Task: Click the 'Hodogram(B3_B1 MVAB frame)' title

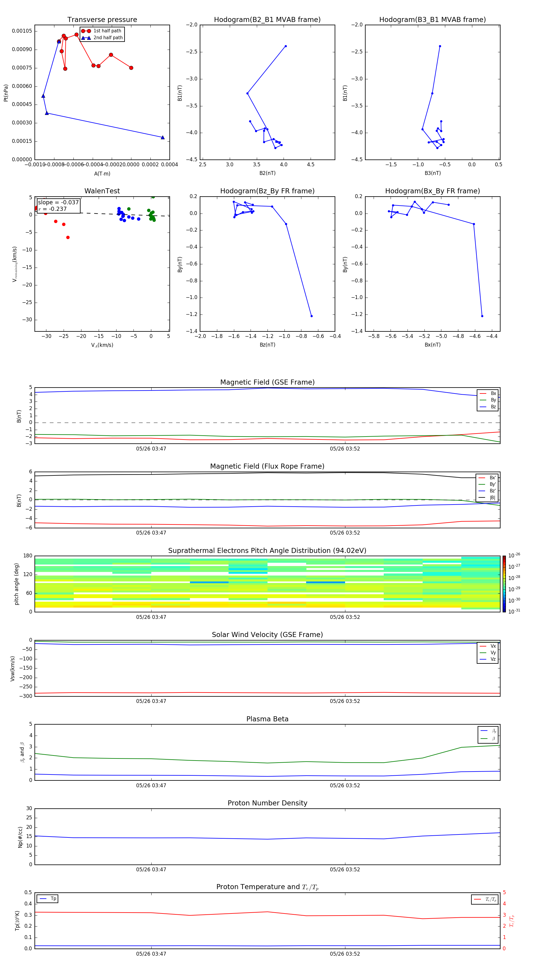Action: tap(432, 20)
